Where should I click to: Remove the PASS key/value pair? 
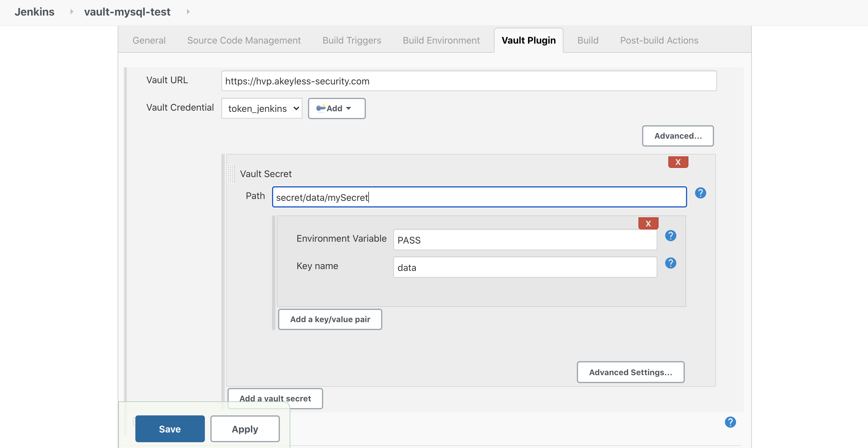(x=648, y=223)
